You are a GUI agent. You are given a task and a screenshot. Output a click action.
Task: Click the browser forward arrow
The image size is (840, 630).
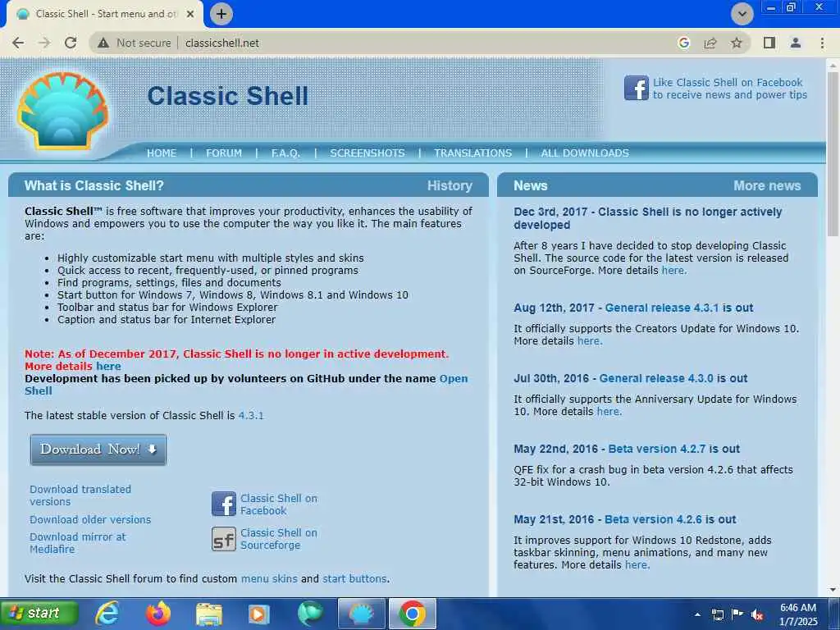point(44,43)
